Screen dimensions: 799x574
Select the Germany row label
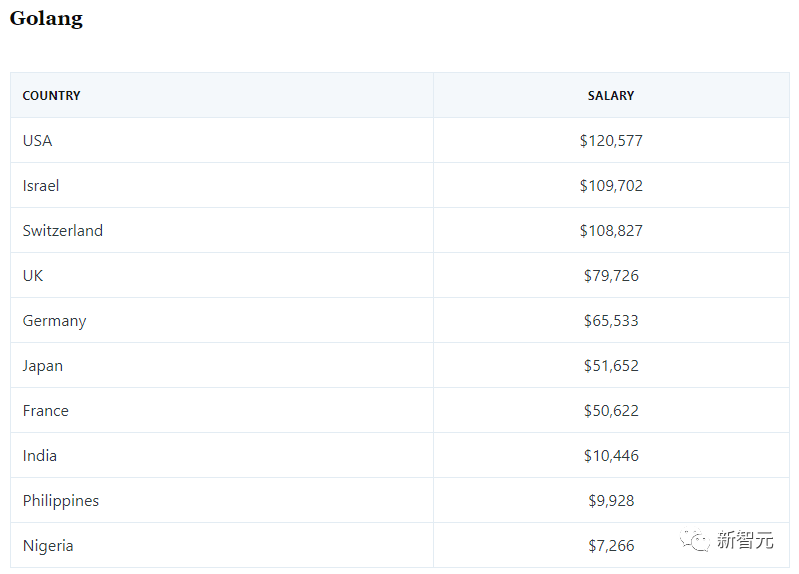pyautogui.click(x=54, y=321)
